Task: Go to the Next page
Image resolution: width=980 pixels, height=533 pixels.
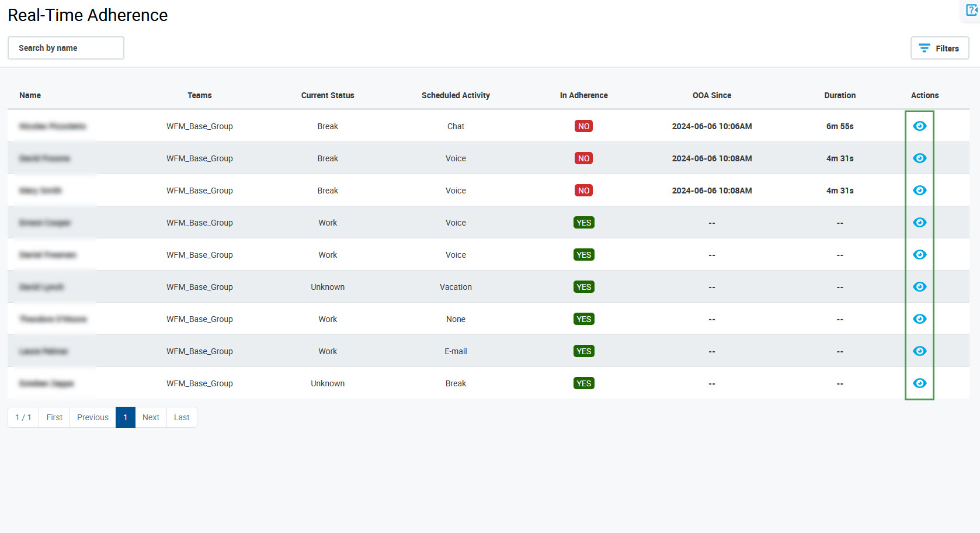Action: coord(151,417)
